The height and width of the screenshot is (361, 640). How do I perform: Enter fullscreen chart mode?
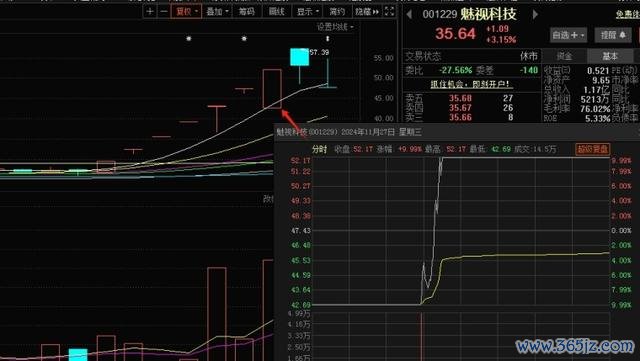point(390,11)
